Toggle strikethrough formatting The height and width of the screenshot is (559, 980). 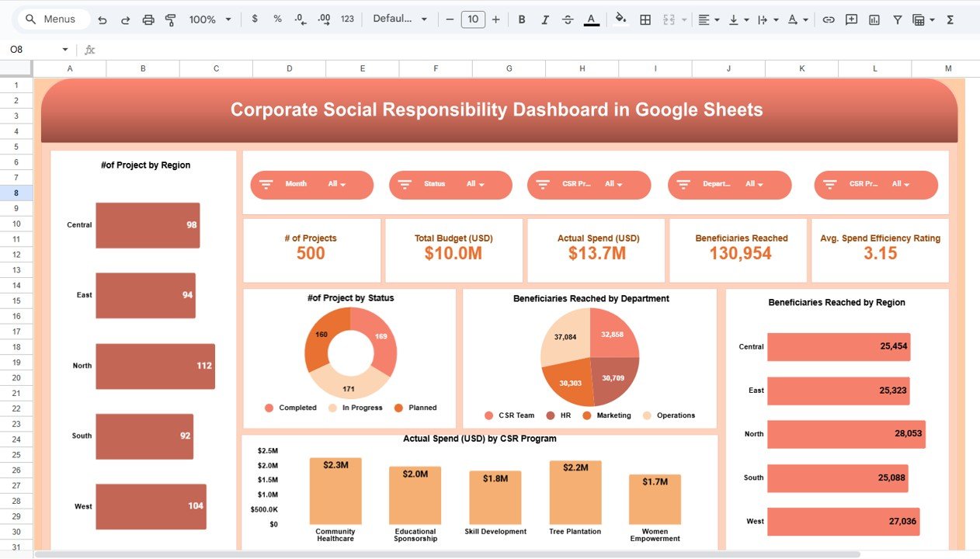(x=568, y=19)
